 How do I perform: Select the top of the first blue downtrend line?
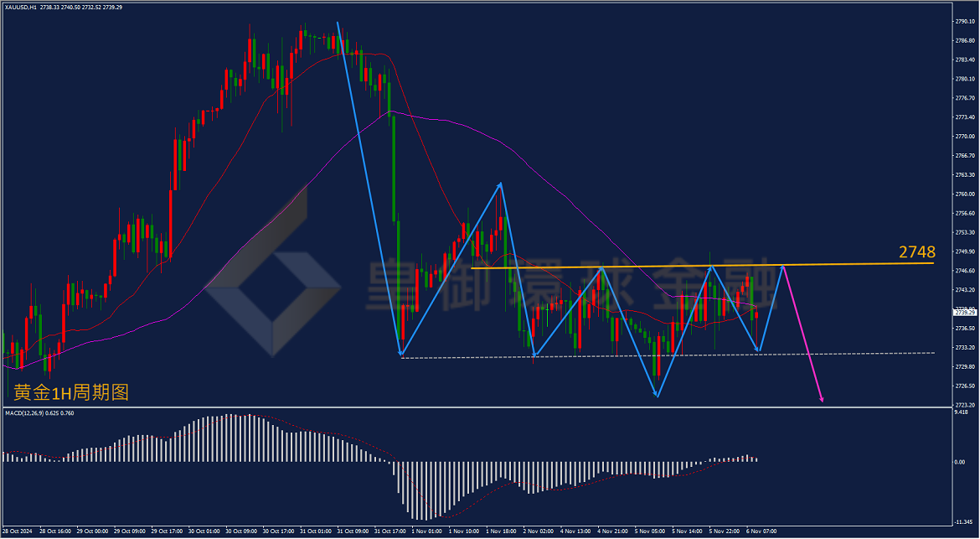click(x=338, y=23)
